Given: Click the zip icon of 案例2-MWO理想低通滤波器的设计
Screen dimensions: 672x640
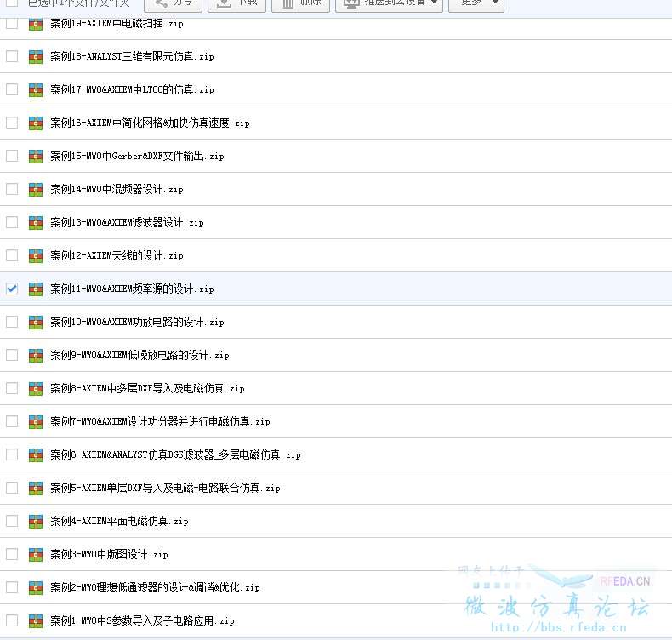Looking at the screenshot, I should (x=36, y=588).
